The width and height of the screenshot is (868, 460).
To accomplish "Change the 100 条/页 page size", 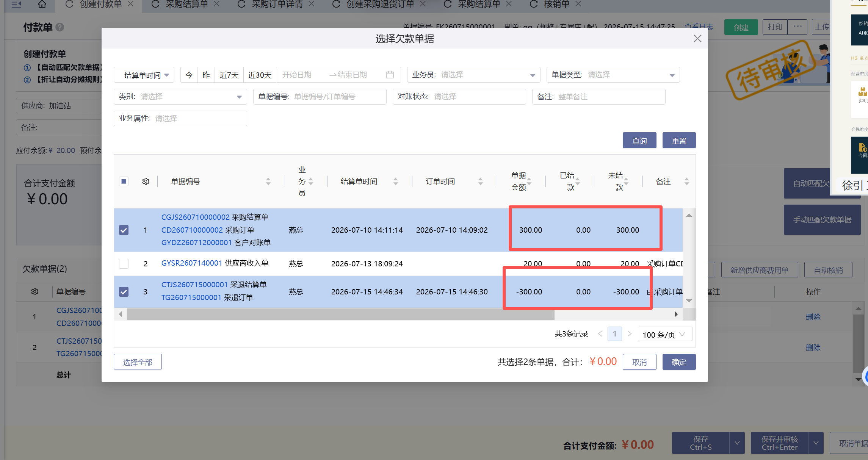I will click(665, 334).
